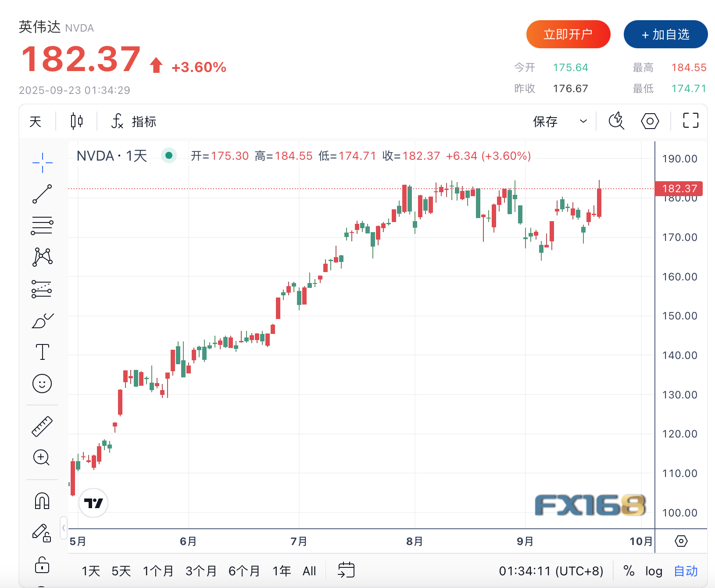Select the All time range

[x=309, y=571]
